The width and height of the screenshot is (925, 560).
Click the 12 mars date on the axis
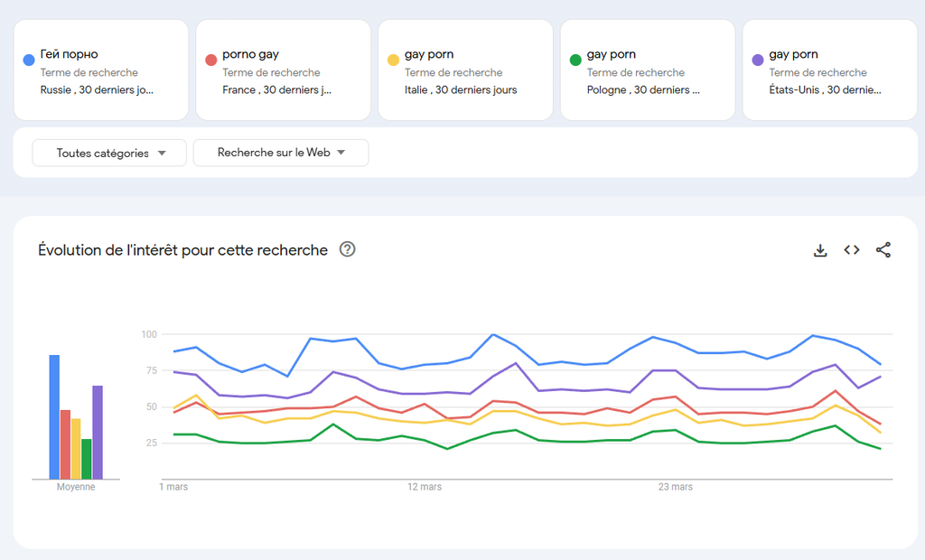(425, 487)
